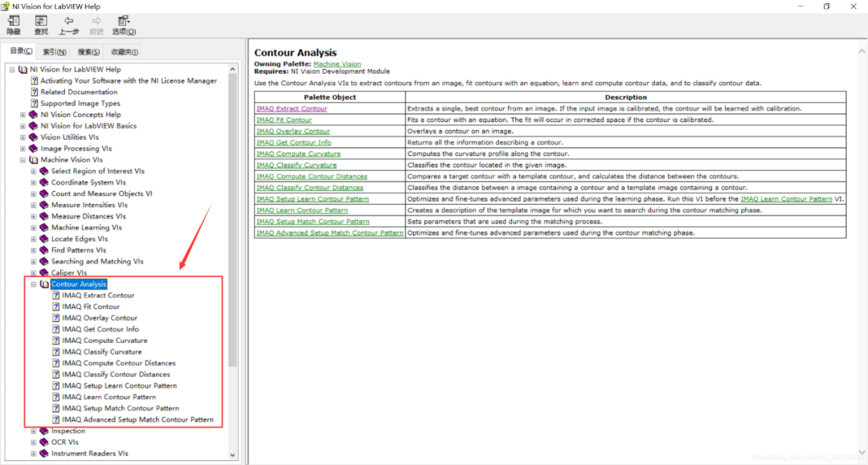The width and height of the screenshot is (868, 465).
Task: Click the forward (前进) toolbar icon
Action: [96, 21]
